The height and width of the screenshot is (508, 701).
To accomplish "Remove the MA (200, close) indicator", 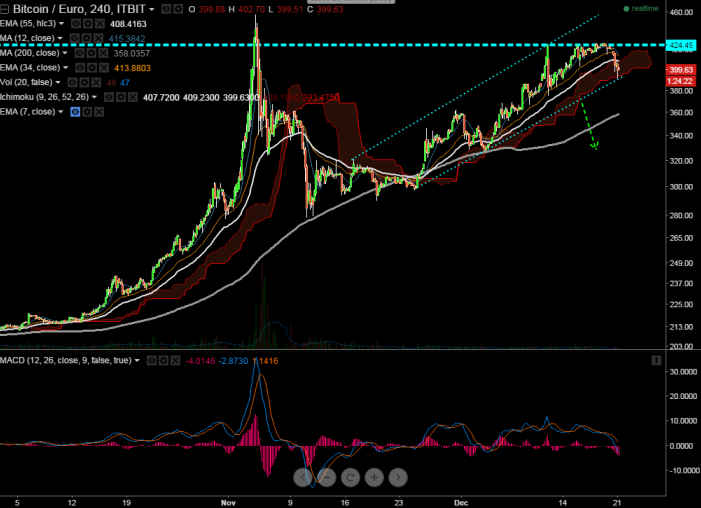I will tap(103, 53).
